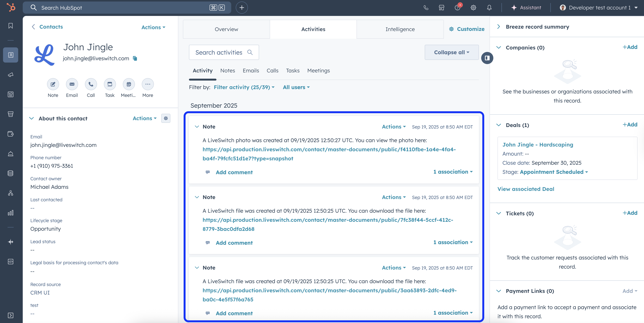Select the Emails activity tab
The height and width of the screenshot is (323, 644).
point(251,71)
